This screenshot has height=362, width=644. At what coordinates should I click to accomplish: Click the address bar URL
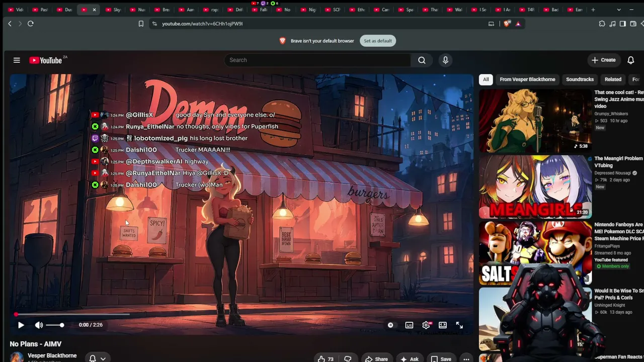[202, 24]
